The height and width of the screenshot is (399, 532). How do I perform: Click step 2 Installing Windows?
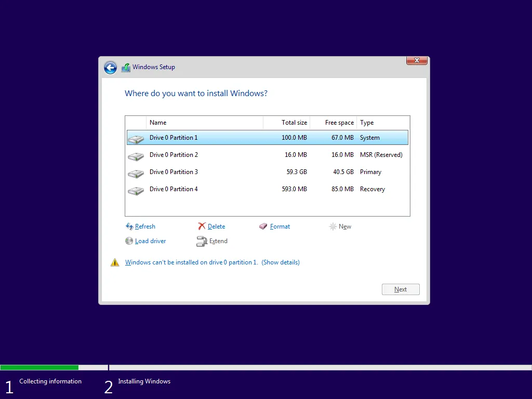coord(144,381)
